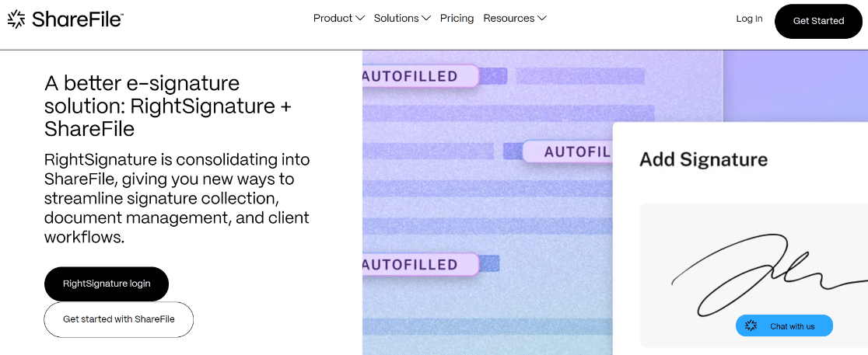868x355 pixels.
Task: Click the ShareFile wordmark in header
Action: tap(77, 19)
